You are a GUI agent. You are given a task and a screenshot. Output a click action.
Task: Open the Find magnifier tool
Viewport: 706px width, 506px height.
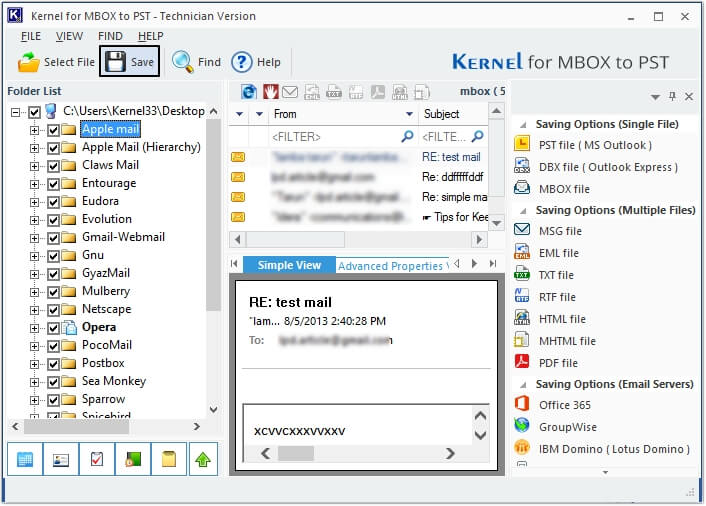tap(182, 62)
